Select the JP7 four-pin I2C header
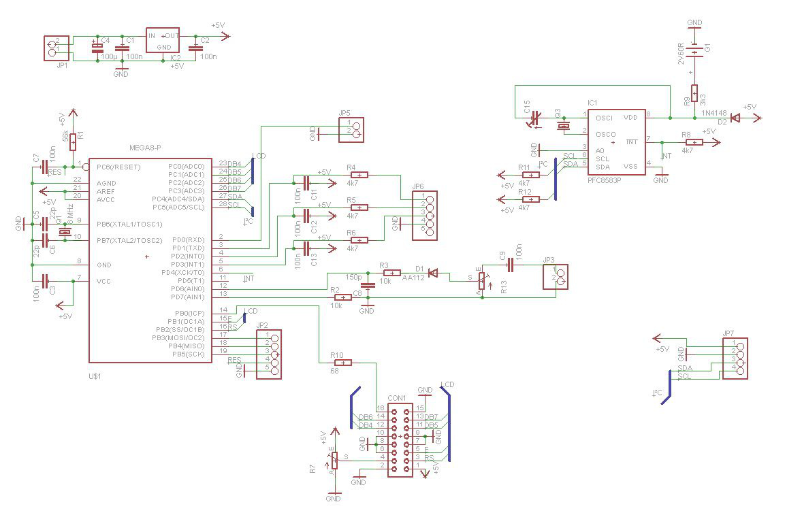 735,359
